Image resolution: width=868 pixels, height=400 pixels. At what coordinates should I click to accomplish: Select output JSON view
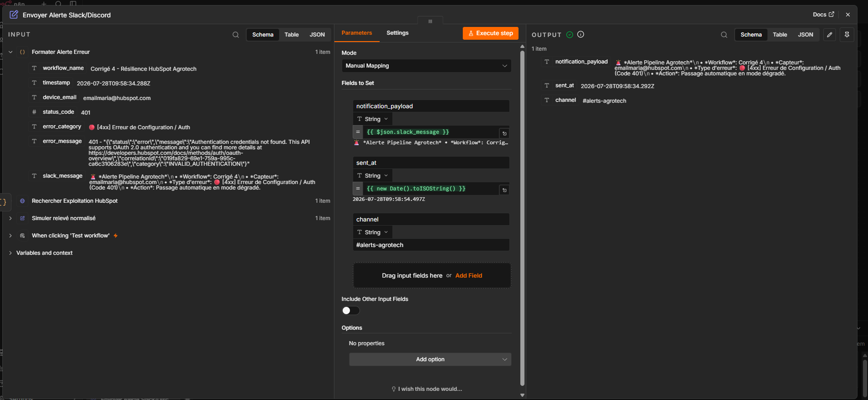[x=805, y=35]
